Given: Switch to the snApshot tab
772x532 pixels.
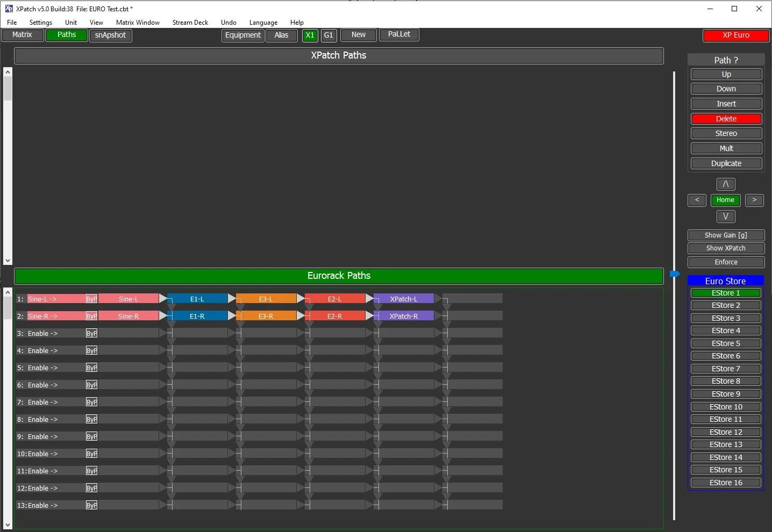Looking at the screenshot, I should coord(110,35).
